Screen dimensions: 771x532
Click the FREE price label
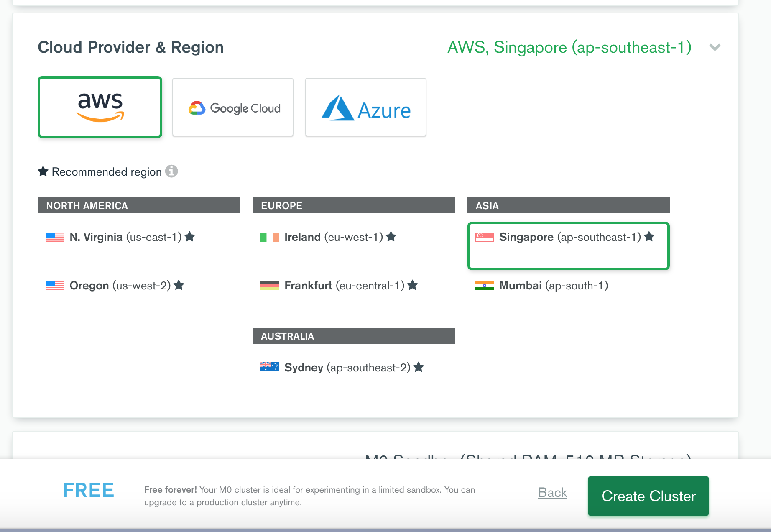pyautogui.click(x=89, y=490)
